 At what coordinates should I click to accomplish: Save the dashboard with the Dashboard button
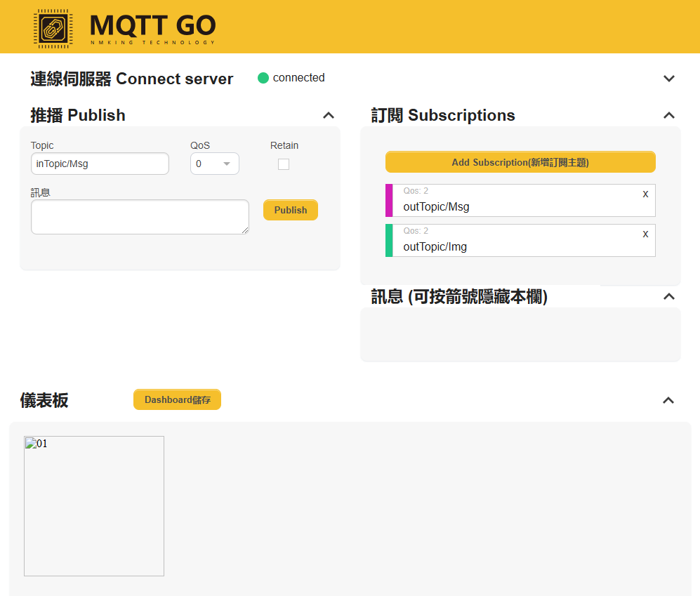(177, 399)
